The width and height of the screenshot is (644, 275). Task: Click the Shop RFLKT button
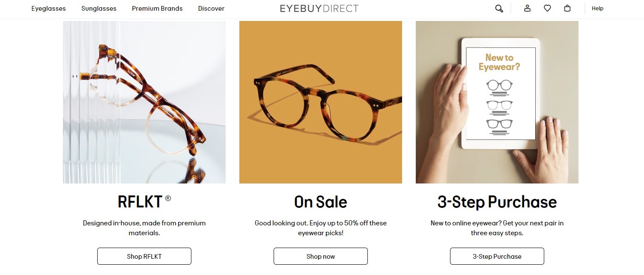(x=144, y=256)
